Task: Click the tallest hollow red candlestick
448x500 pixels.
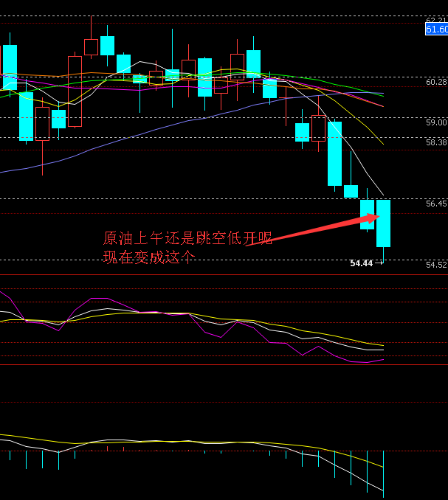Action: 75,91
